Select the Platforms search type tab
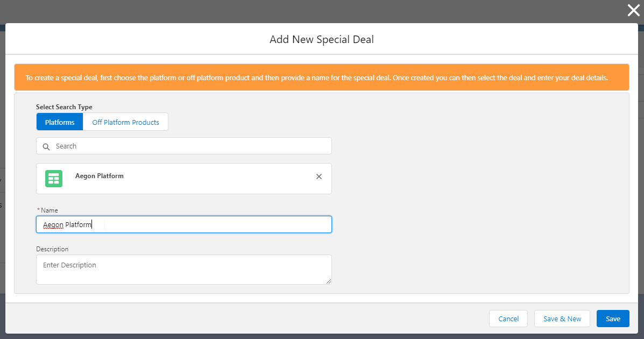The image size is (644, 339). click(x=60, y=122)
